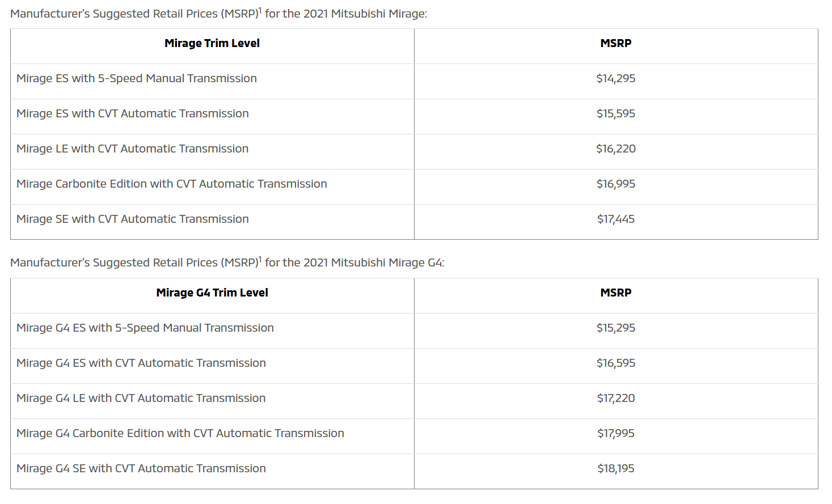Click the $17,995 Carbonite G4 price
The image size is (832, 504).
tap(616, 434)
